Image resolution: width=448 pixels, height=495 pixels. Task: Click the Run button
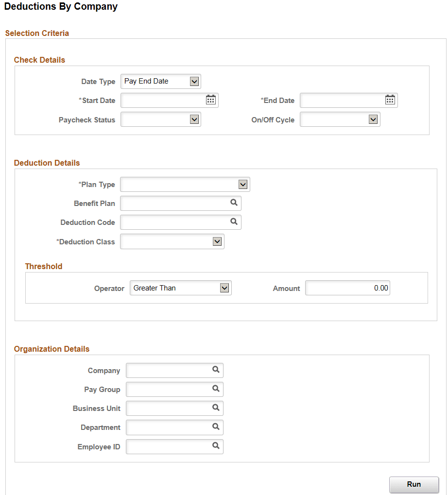pyautogui.click(x=414, y=484)
